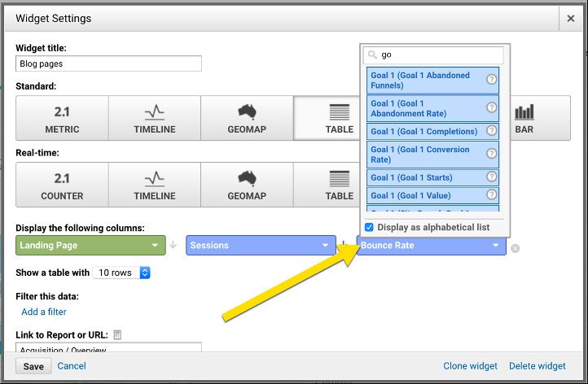Open the Bounce Rate metric dropdown
The height and width of the screenshot is (384, 588).
[431, 246]
